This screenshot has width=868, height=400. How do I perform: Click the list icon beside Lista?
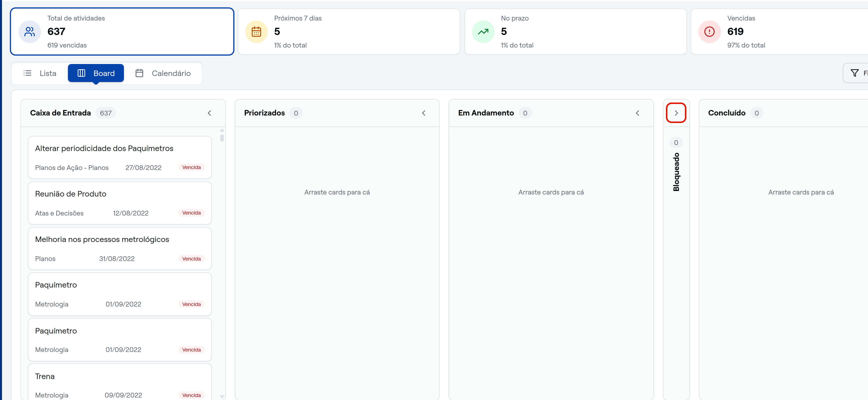pyautogui.click(x=28, y=73)
